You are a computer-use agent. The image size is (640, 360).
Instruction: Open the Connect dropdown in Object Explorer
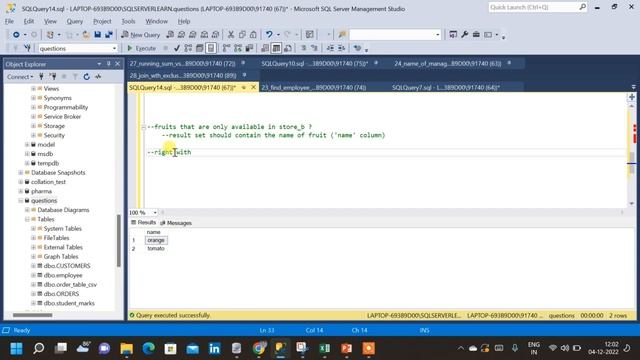(20, 77)
